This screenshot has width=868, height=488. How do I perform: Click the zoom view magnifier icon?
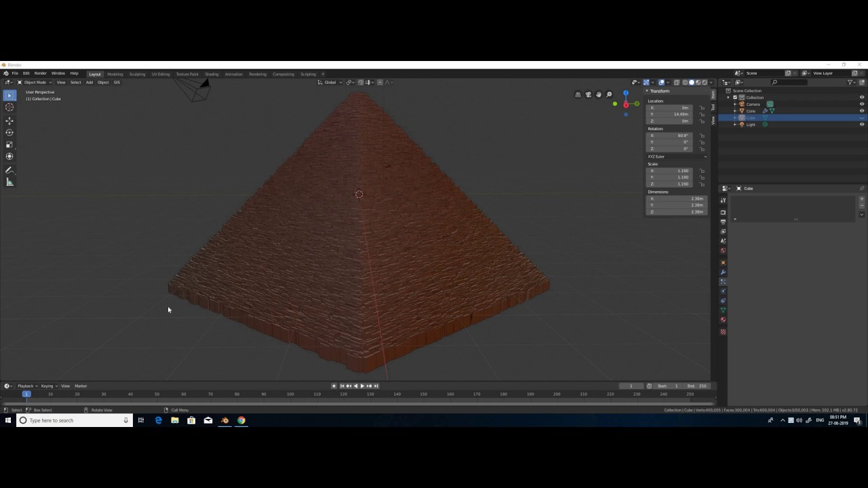[x=609, y=95]
